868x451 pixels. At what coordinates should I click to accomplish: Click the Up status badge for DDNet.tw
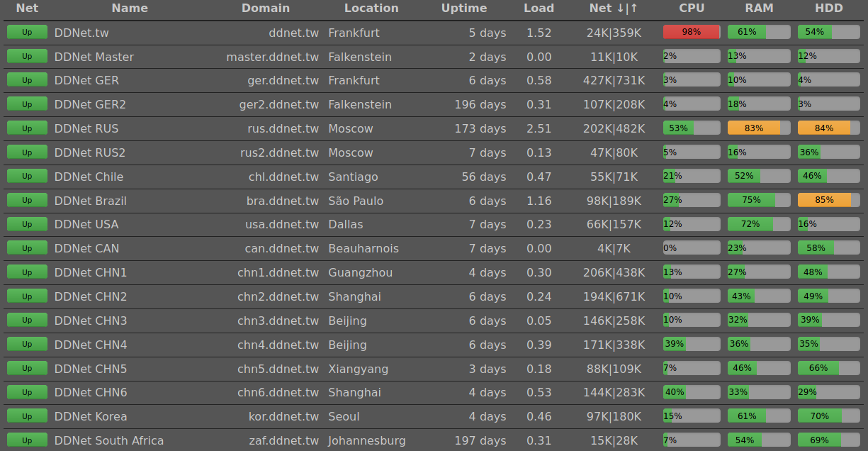27,32
